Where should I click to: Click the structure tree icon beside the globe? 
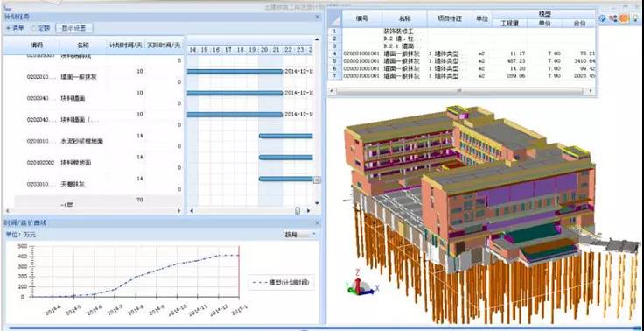(x=613, y=18)
